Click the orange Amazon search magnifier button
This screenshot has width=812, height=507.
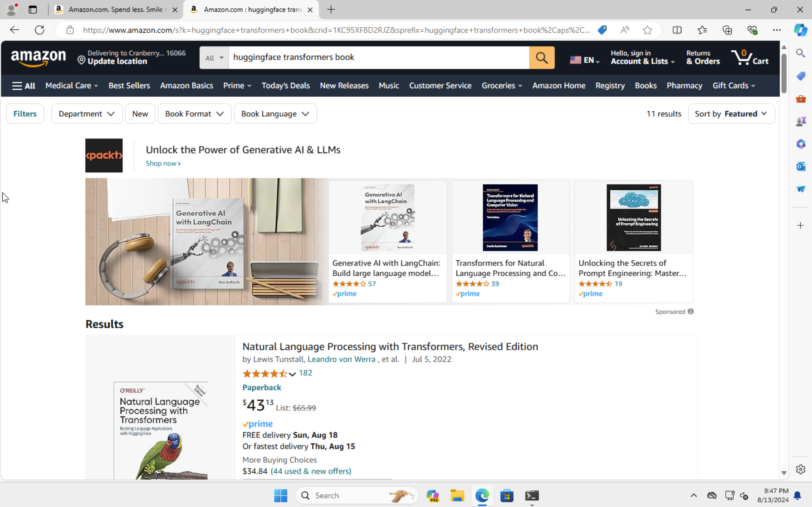tap(541, 58)
